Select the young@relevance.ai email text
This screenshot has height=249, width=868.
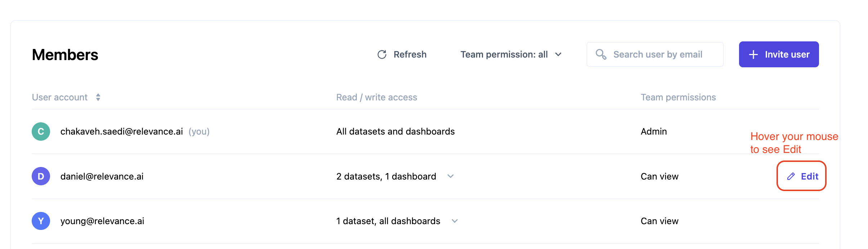[x=102, y=221]
